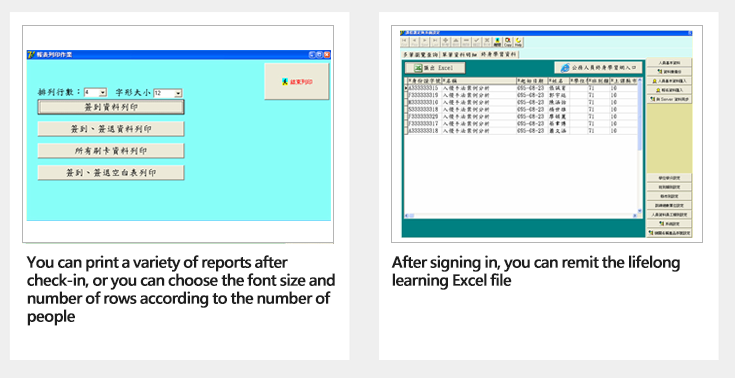Click the Internet Explorer icon for lifelong learning portal
The height and width of the screenshot is (378, 735).
pos(566,68)
